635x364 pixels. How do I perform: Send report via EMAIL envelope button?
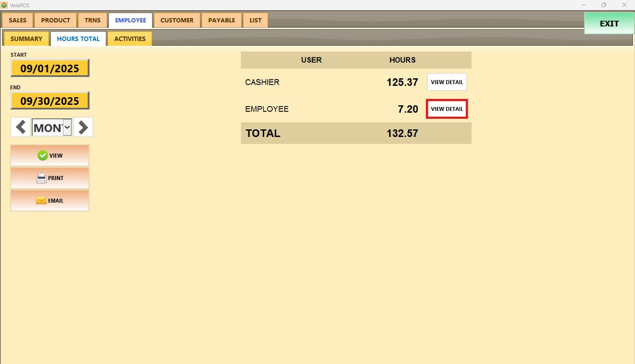point(50,201)
